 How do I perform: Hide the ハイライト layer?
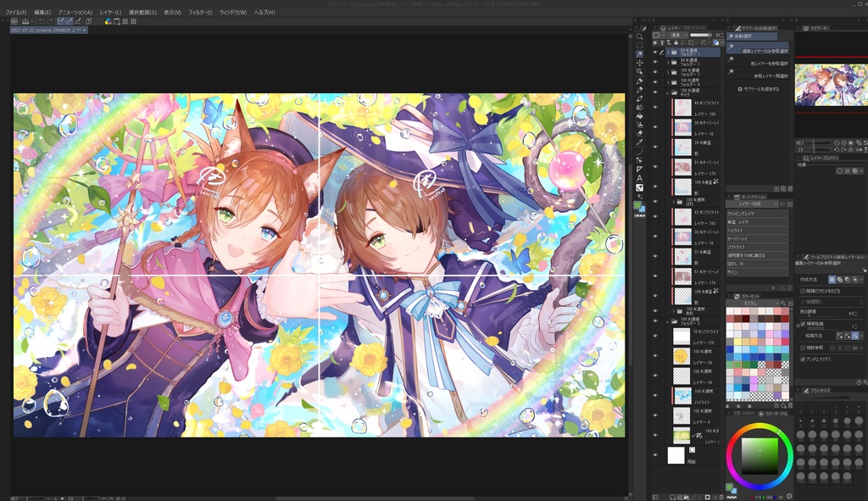[x=655, y=395]
